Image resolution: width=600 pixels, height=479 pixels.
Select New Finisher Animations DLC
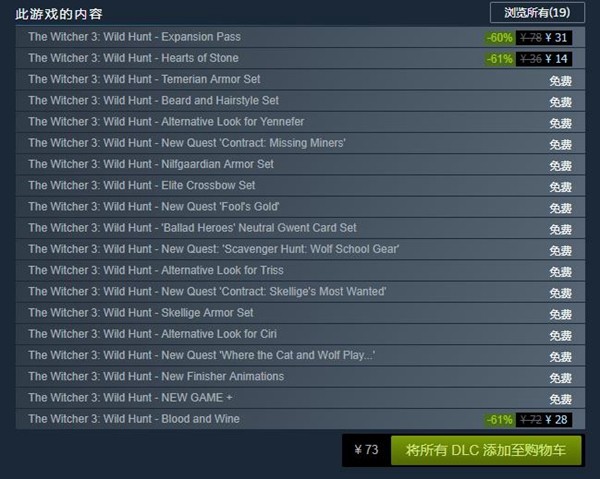coord(300,377)
